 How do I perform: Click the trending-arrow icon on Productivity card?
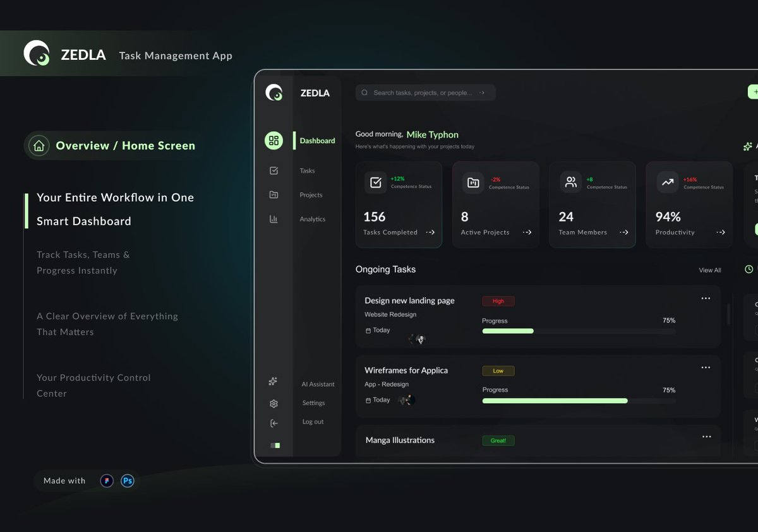[x=667, y=182]
